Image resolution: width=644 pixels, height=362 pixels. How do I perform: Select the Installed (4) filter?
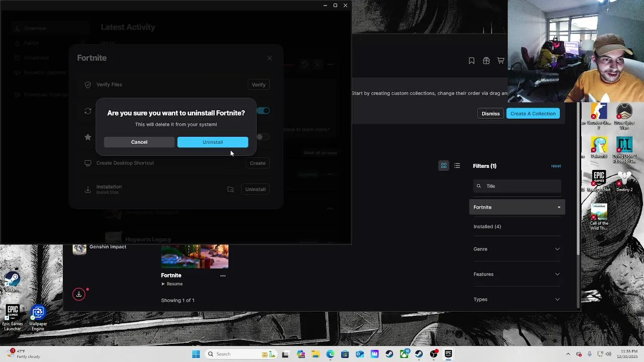click(487, 226)
